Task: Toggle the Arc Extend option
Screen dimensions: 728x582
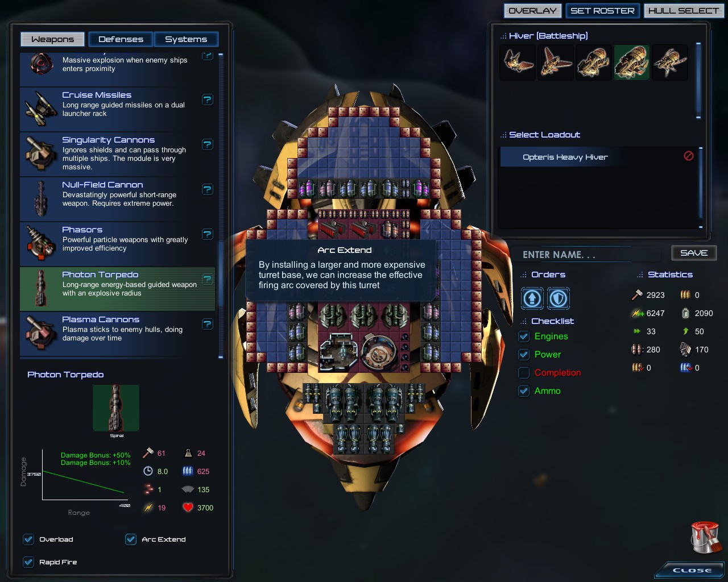Action: point(130,539)
